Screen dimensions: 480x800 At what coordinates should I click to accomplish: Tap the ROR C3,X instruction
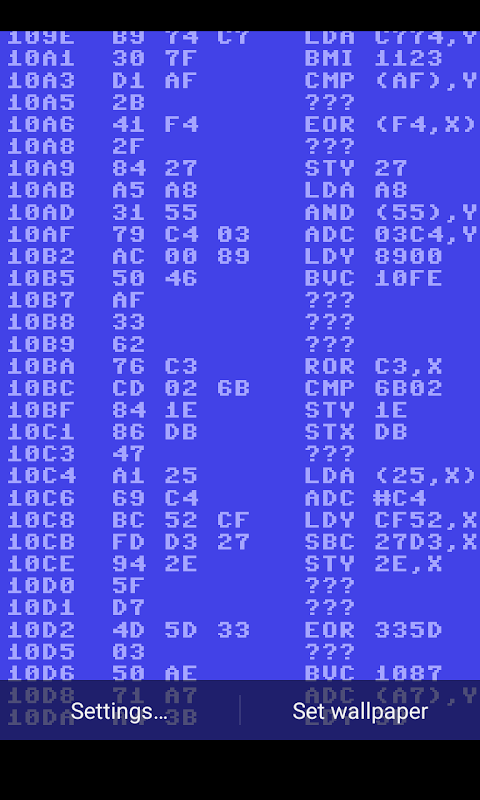click(x=373, y=366)
